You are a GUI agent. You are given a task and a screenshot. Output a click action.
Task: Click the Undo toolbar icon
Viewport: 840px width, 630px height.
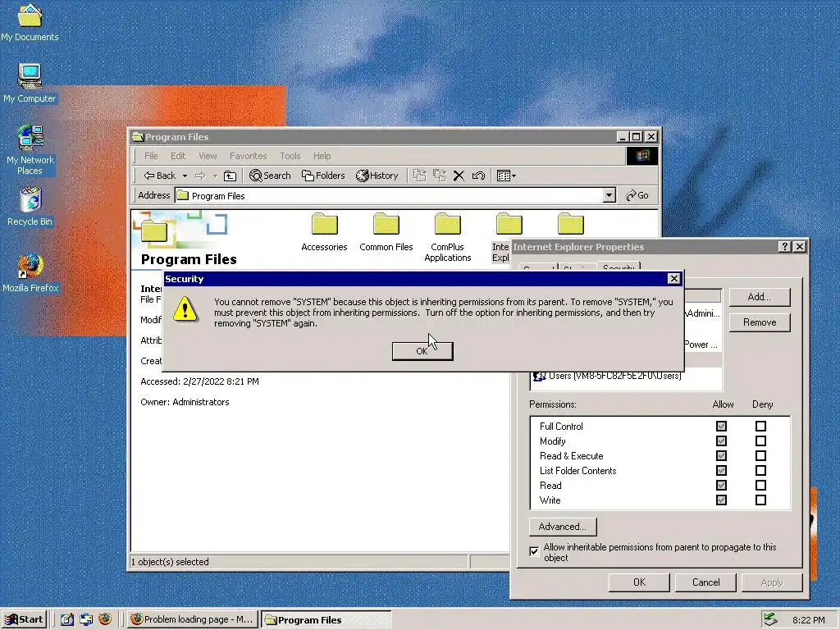coord(478,176)
